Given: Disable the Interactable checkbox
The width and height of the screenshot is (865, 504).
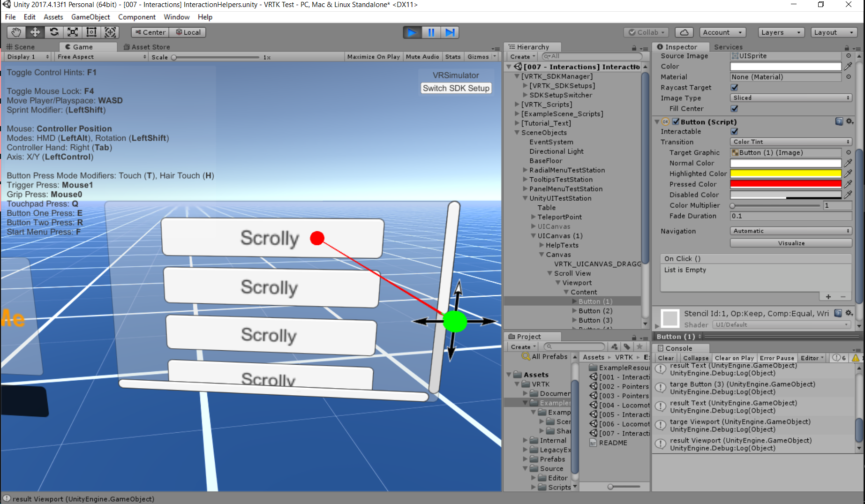Looking at the screenshot, I should click(734, 131).
